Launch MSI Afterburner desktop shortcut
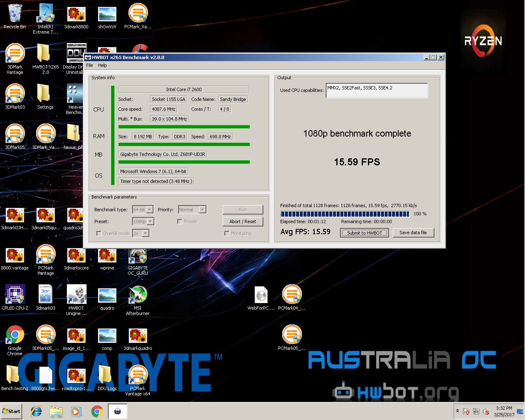 click(x=138, y=300)
